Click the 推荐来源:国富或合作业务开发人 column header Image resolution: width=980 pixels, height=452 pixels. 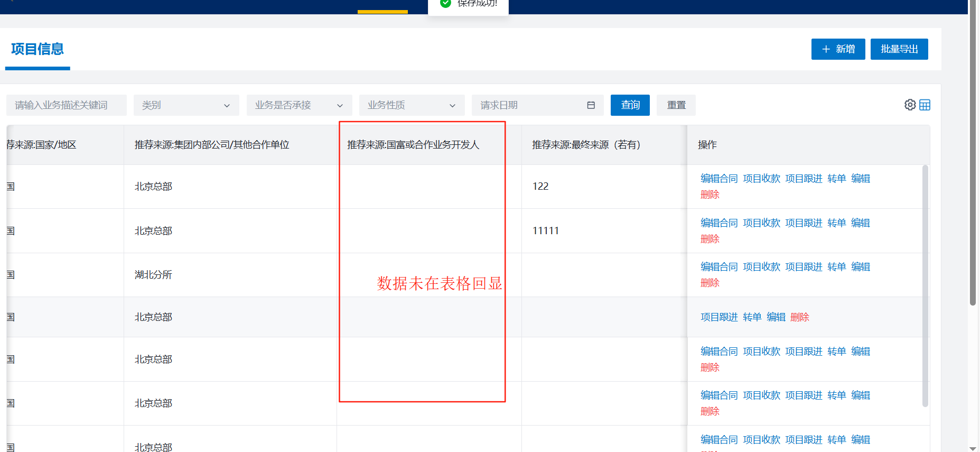[x=429, y=145]
